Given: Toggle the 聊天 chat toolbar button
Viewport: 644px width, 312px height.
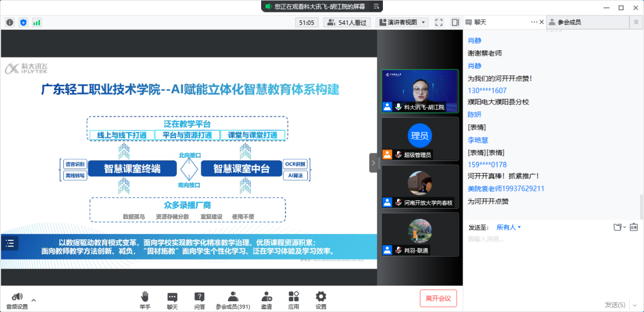Looking at the screenshot, I should pos(172,301).
